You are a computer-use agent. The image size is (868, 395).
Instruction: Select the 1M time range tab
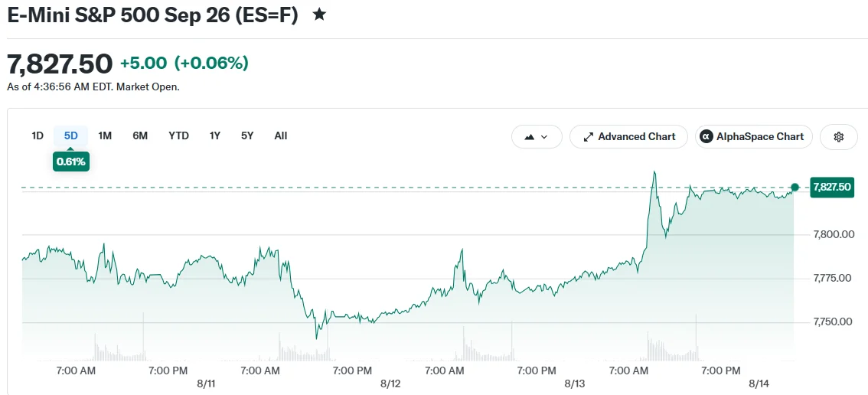105,135
